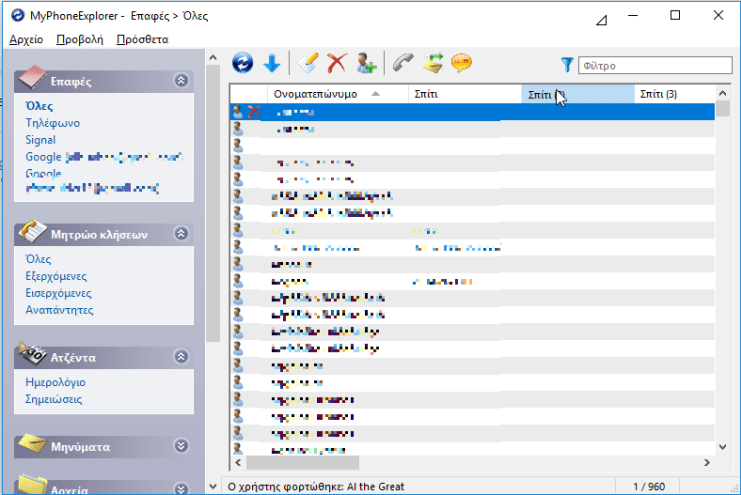Click the blue download arrow icon
The height and width of the screenshot is (495, 741).
point(272,63)
